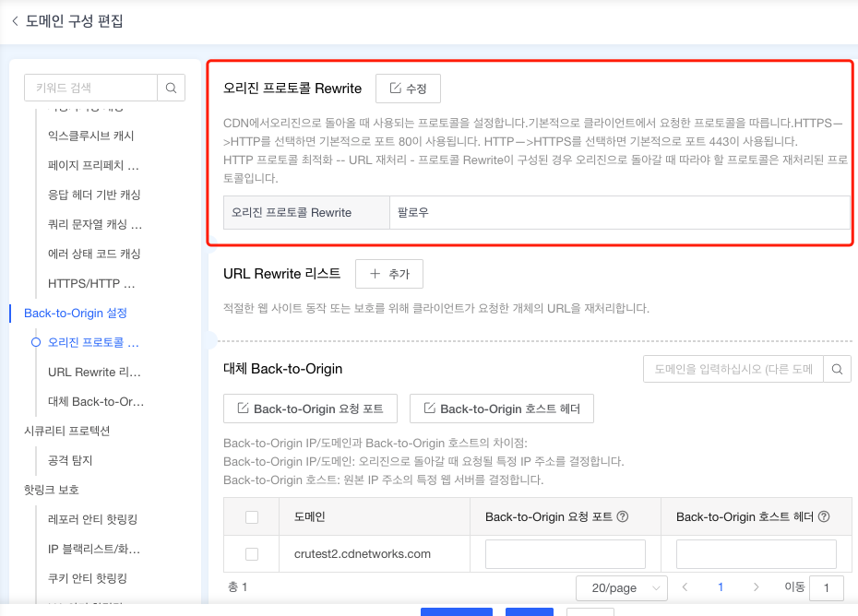
Task: Select 에러 상태 코드 캐싱 sidebar item
Action: click(x=94, y=254)
